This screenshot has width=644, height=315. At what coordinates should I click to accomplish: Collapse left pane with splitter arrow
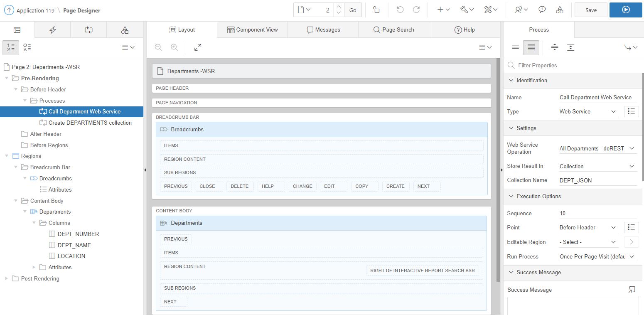click(145, 170)
